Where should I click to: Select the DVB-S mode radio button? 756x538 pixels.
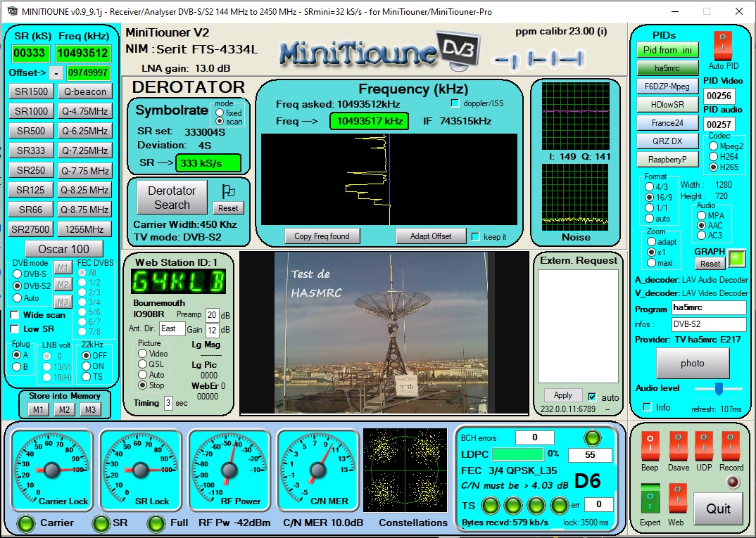18,274
